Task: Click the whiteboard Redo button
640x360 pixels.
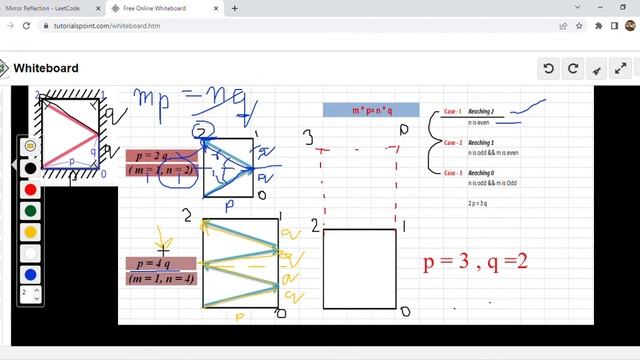Action: click(573, 69)
